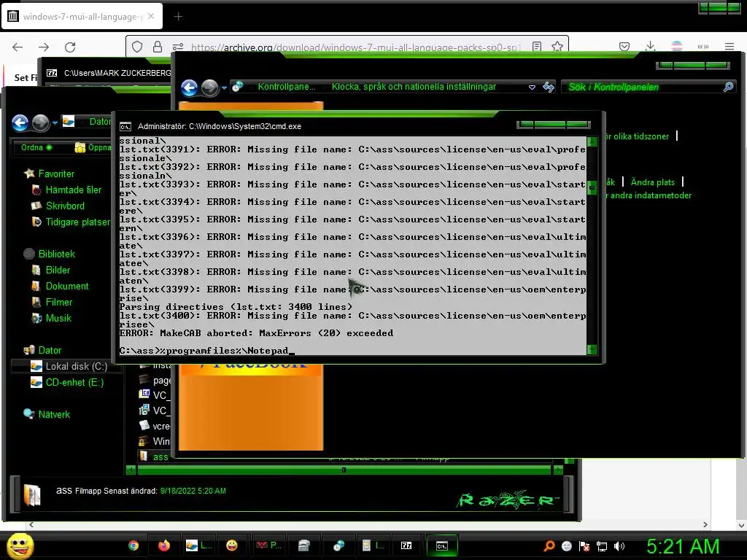Open the clock and region taskbar button
747x560 pixels.
coord(338,545)
